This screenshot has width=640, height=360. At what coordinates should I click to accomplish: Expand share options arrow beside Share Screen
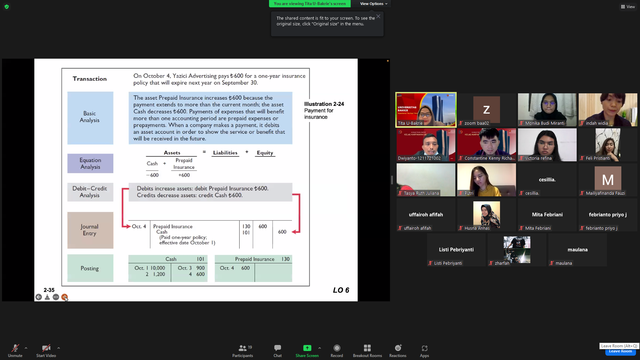320,348
